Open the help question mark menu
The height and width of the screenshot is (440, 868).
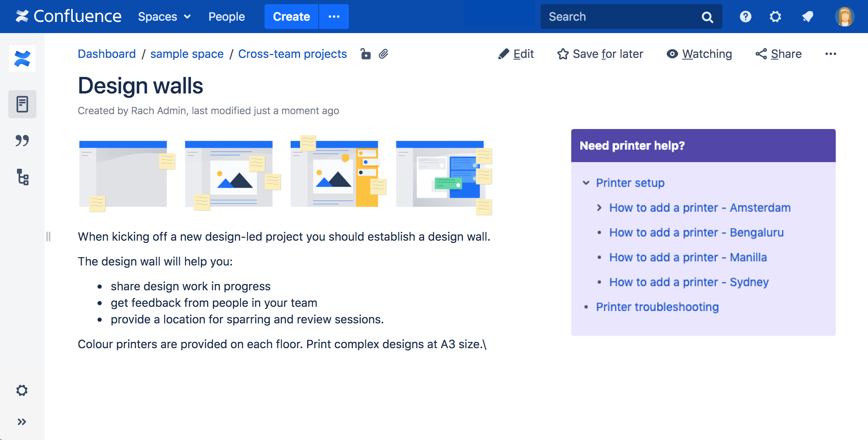pyautogui.click(x=745, y=17)
